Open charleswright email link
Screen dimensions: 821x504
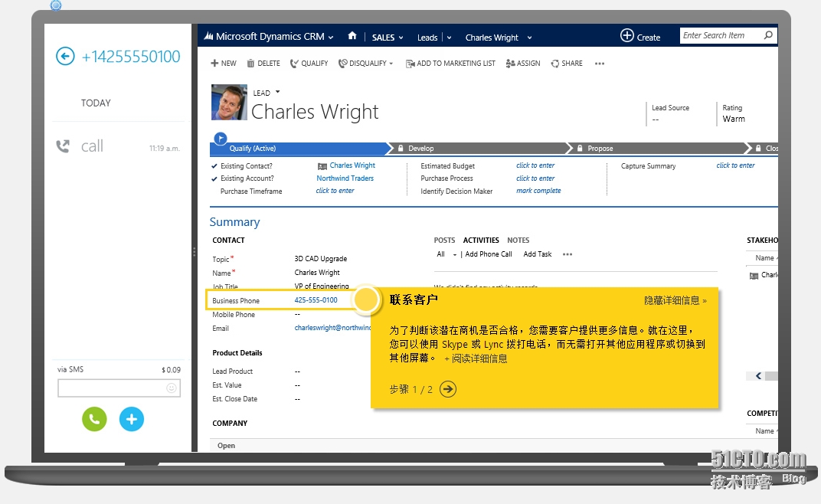point(332,327)
